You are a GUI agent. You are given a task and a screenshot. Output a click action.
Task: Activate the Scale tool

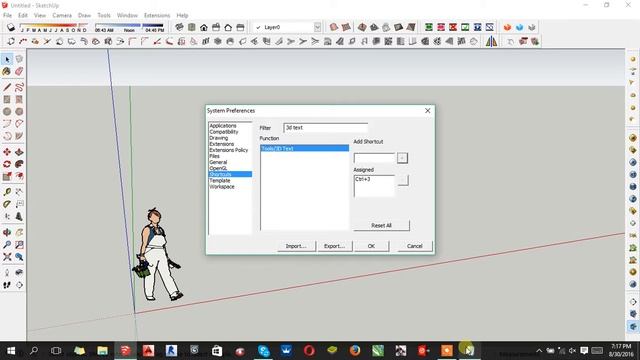coord(7,176)
